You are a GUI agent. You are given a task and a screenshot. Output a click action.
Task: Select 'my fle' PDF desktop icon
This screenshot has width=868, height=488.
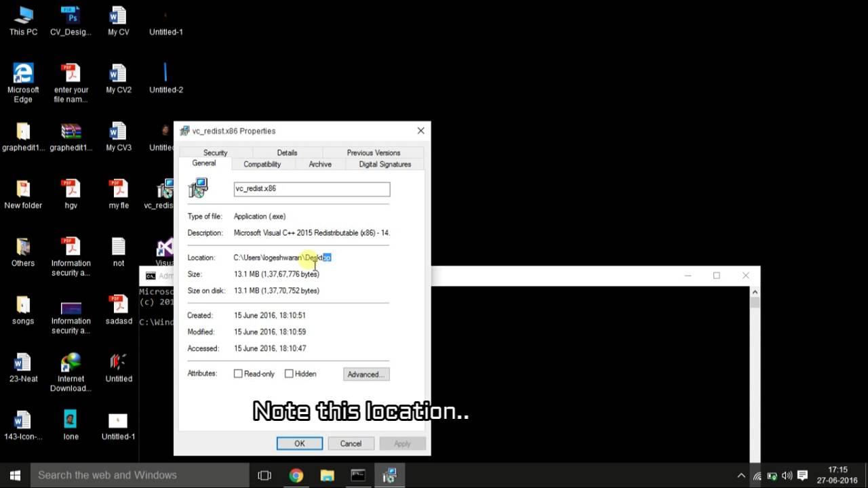point(119,194)
